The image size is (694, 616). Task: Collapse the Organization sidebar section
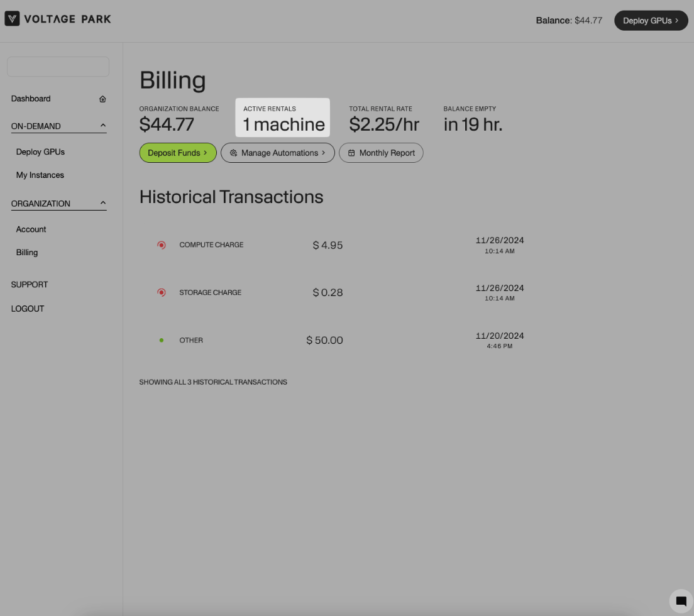coord(103,203)
